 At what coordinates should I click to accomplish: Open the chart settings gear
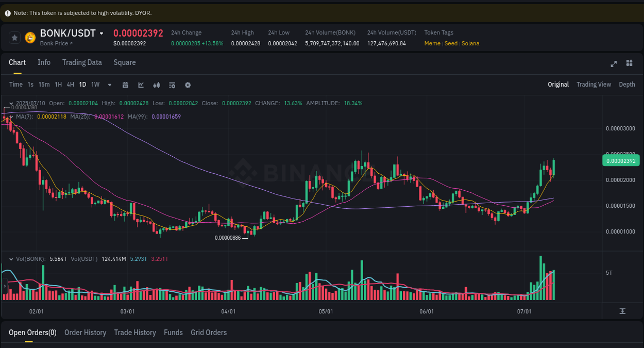[188, 85]
